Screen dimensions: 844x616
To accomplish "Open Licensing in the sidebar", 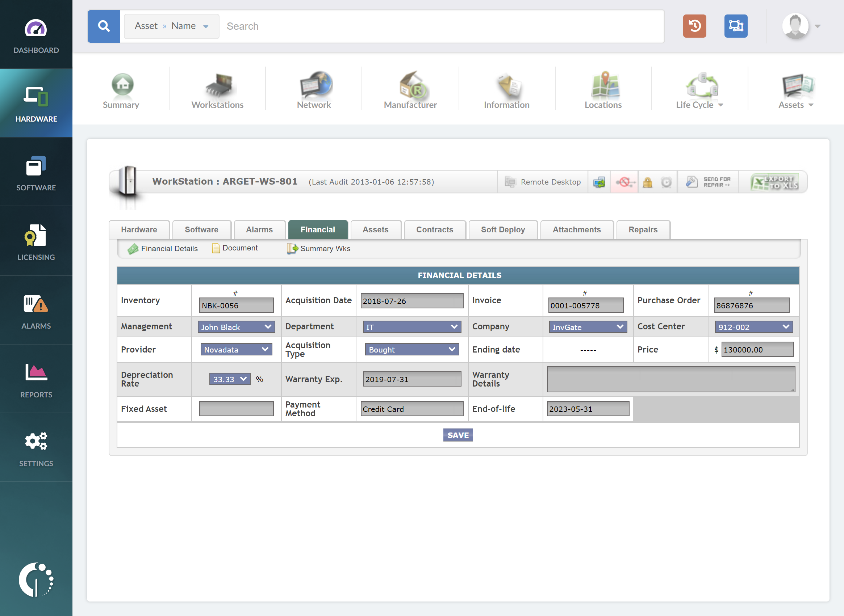I will (36, 241).
